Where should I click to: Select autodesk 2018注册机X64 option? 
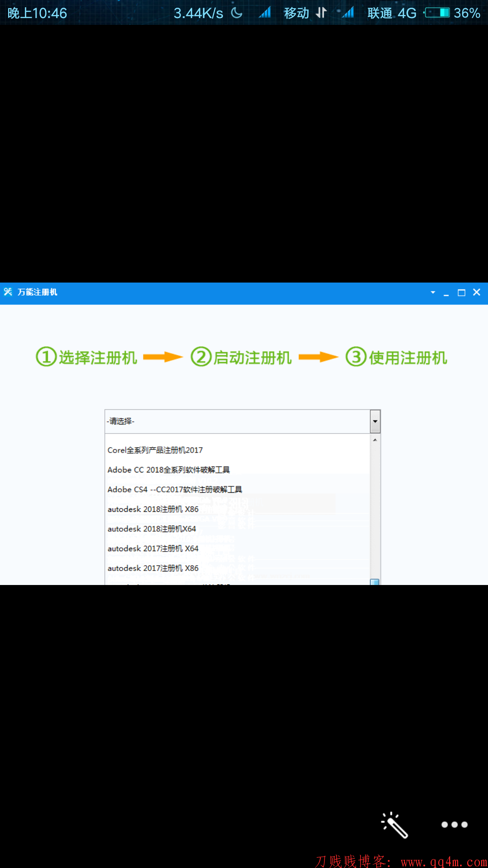tap(238, 529)
